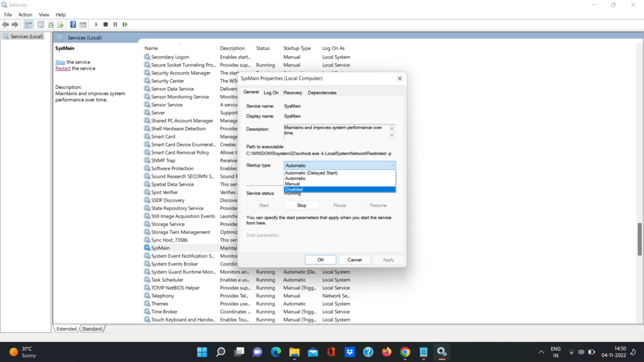
Task: Collapse the Startup type combo box
Action: click(x=392, y=166)
